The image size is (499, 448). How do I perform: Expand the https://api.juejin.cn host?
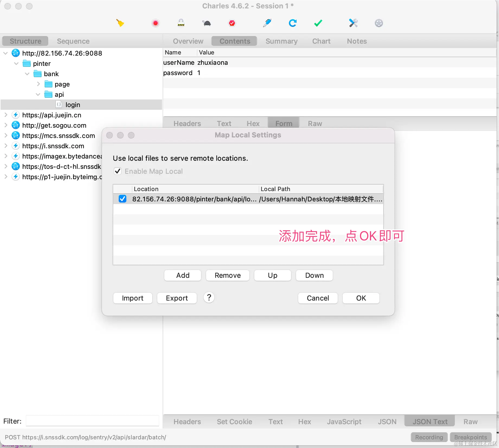[x=6, y=115]
